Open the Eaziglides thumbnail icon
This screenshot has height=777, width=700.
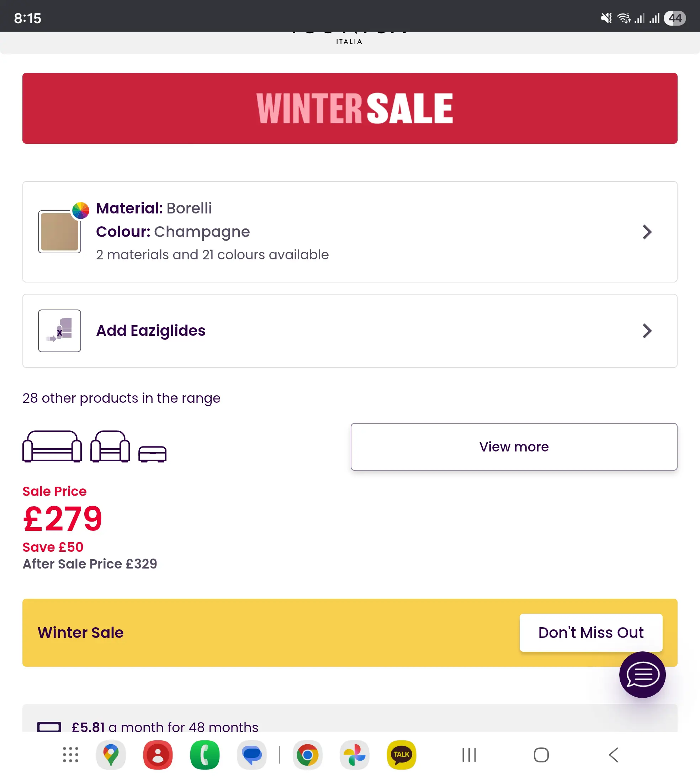coord(60,331)
